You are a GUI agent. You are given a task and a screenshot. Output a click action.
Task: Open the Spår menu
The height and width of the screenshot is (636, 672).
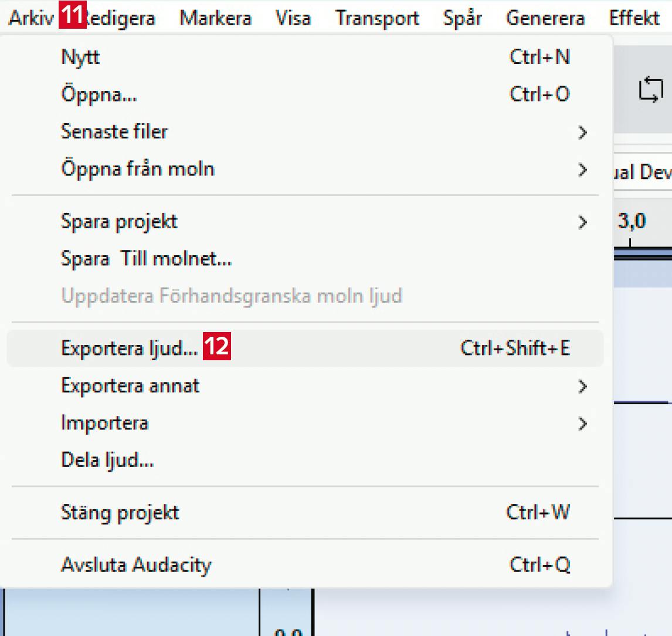tap(463, 18)
